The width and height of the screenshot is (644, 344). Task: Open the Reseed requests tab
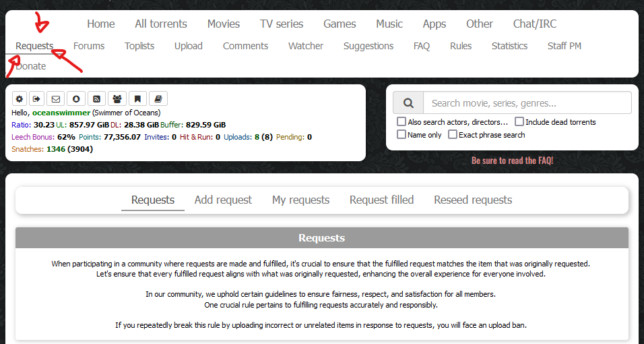pyautogui.click(x=473, y=200)
